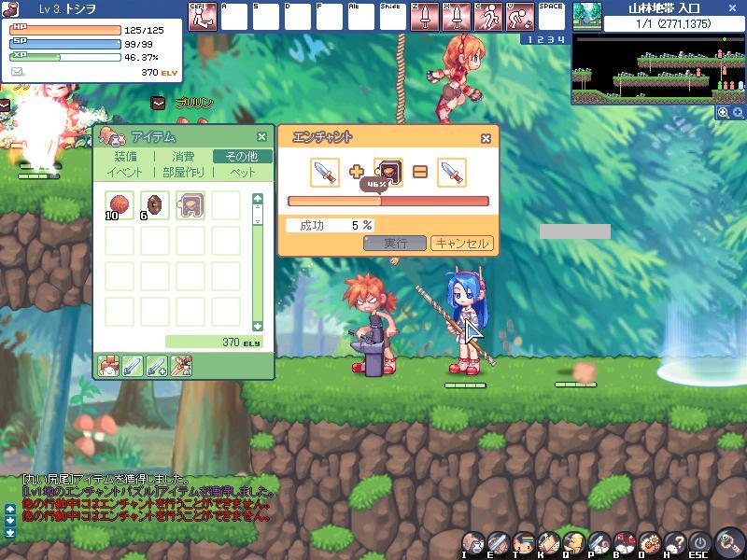Switch to quickslot page 1
The width and height of the screenshot is (747, 560).
point(529,39)
